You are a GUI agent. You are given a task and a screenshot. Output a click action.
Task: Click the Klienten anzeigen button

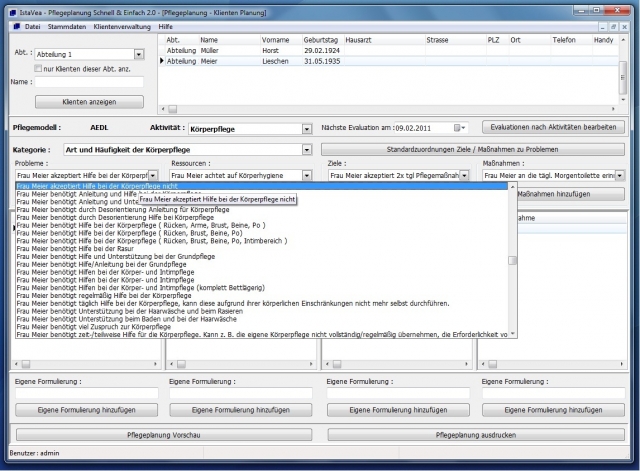coord(89,102)
